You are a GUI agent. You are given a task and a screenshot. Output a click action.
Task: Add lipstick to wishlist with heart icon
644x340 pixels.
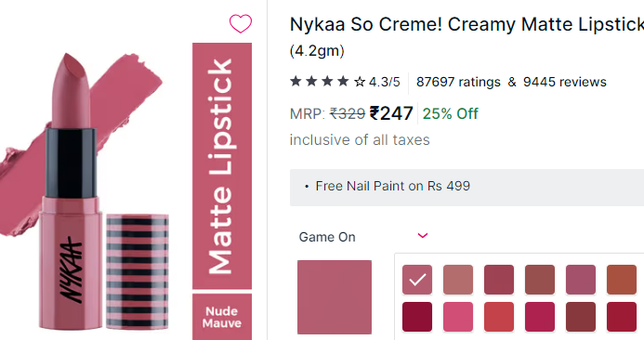[241, 23]
